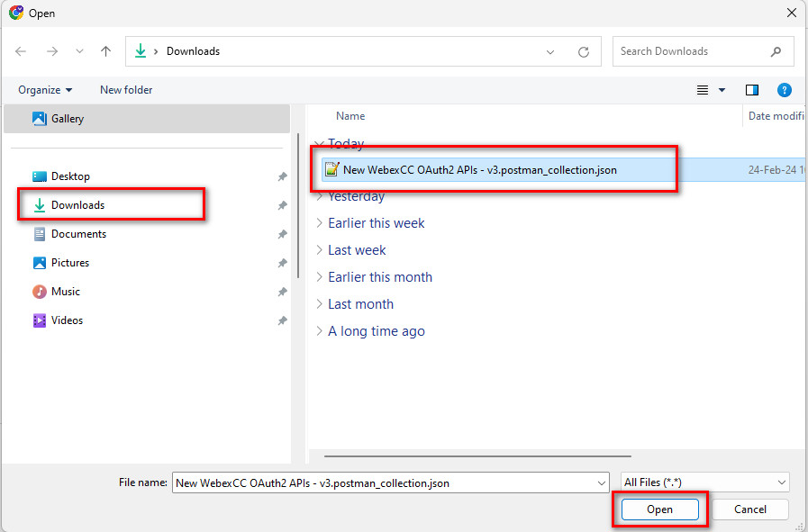This screenshot has width=808, height=532.
Task: Click the Forward navigation arrow
Action: (x=52, y=51)
